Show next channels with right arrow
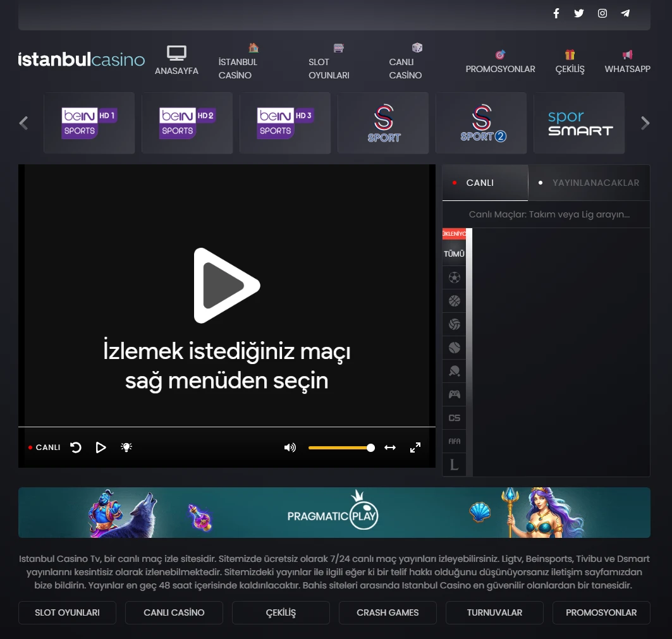The height and width of the screenshot is (639, 672). [x=645, y=123]
